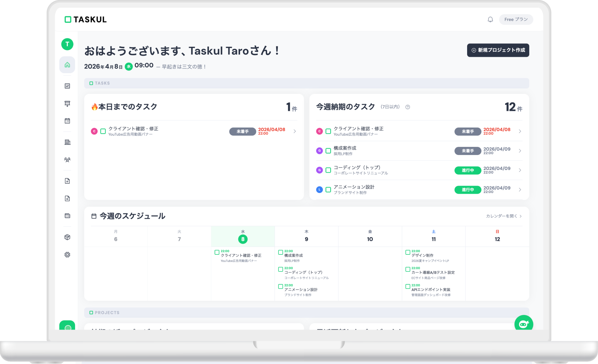This screenshot has height=364, width=598.
Task: Open the calendar icon in the sidebar
Action: point(67,121)
